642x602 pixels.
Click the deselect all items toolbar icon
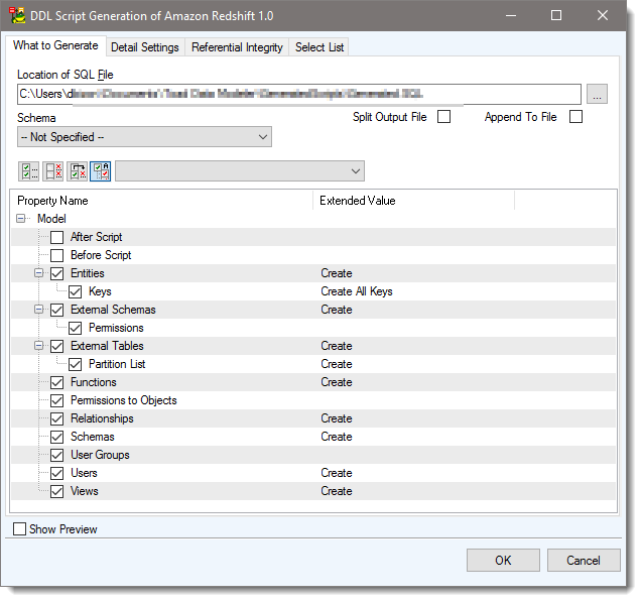click(x=52, y=171)
